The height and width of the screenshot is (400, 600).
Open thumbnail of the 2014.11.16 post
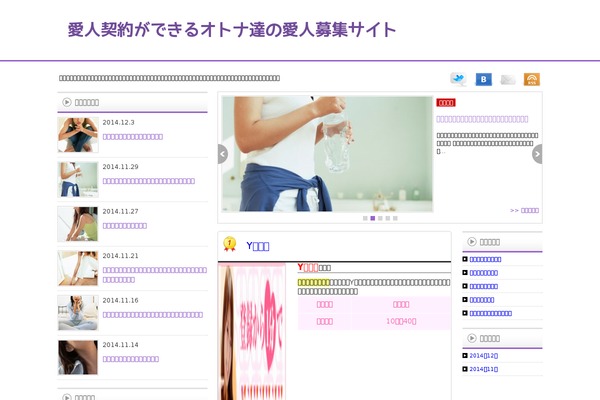coord(78,313)
